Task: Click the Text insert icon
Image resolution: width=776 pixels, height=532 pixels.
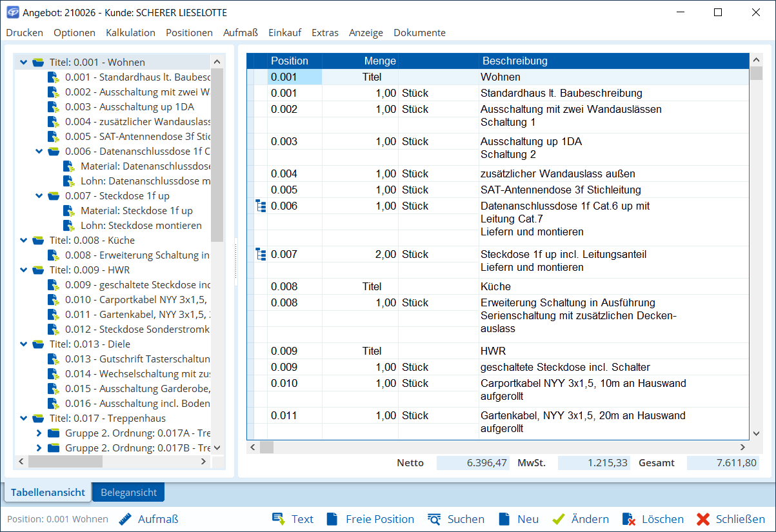Action: point(279,519)
